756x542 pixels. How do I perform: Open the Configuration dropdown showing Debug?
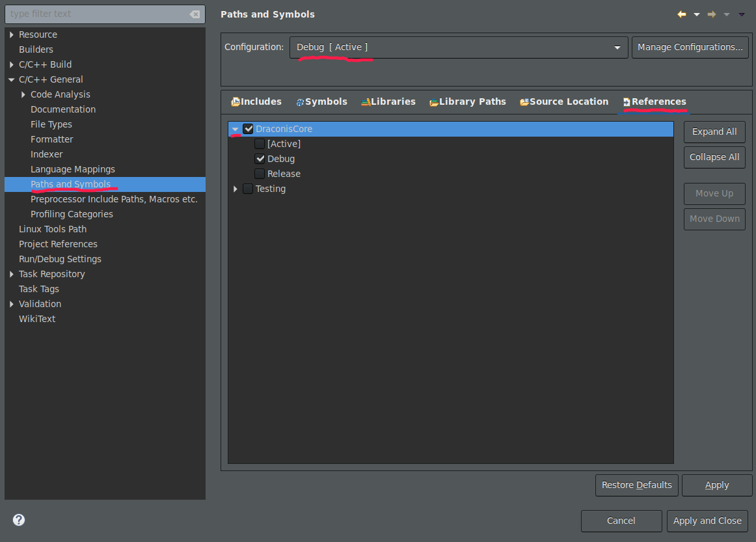pos(459,47)
